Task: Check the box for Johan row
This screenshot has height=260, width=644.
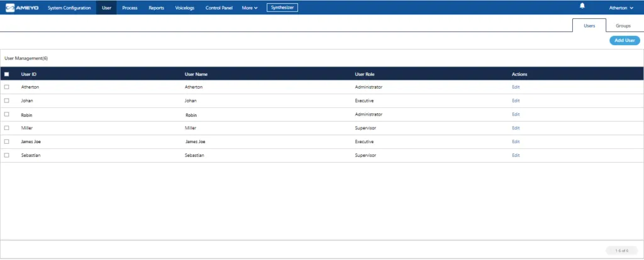Action: click(x=6, y=100)
